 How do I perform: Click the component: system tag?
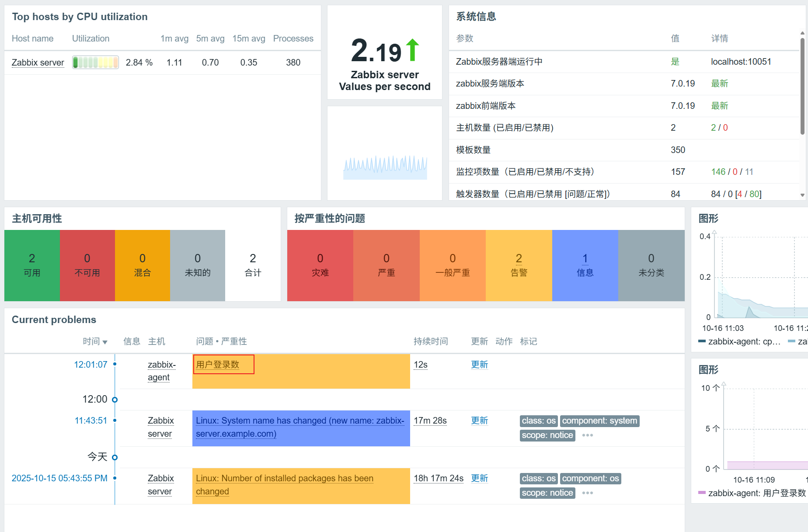599,421
